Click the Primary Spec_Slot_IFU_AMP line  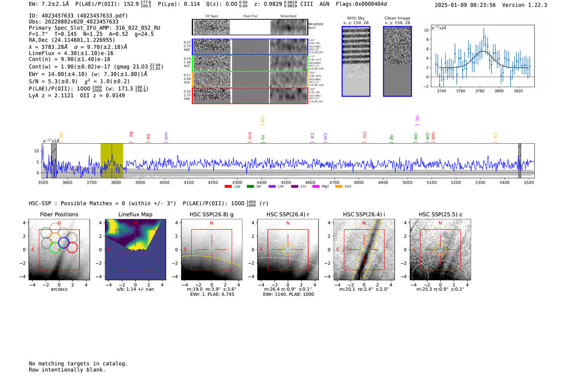click(95, 28)
